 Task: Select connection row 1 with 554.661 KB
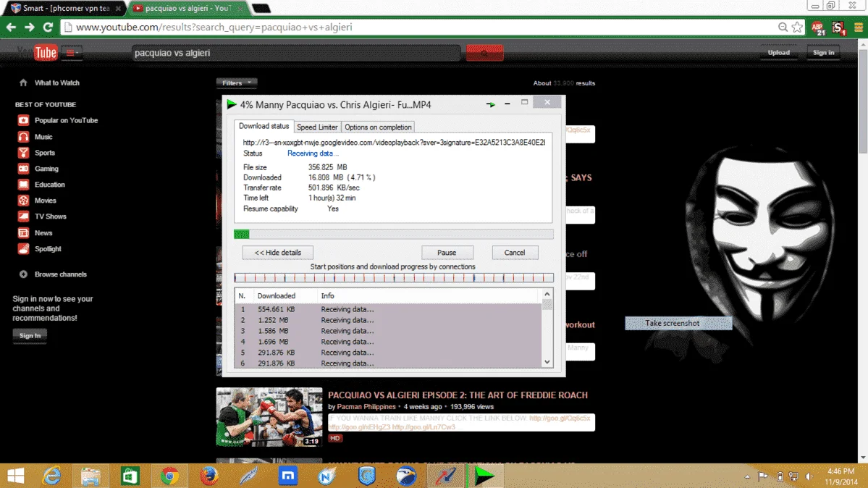[387, 309]
